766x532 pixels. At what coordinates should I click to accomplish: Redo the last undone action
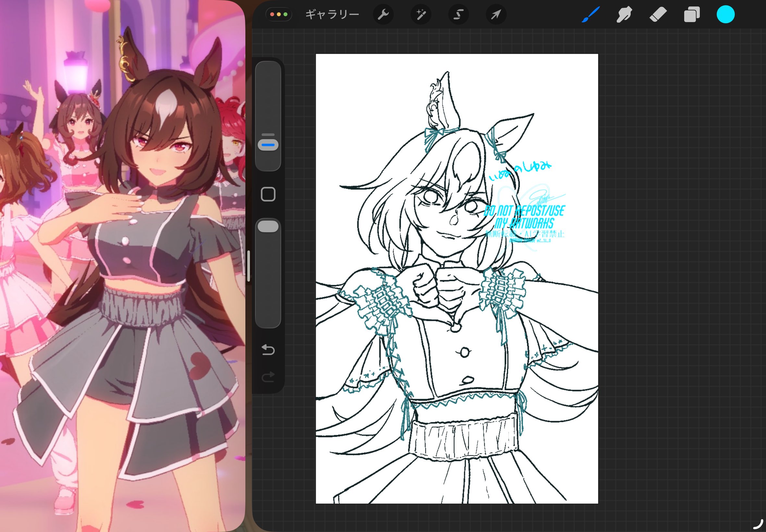pos(268,377)
